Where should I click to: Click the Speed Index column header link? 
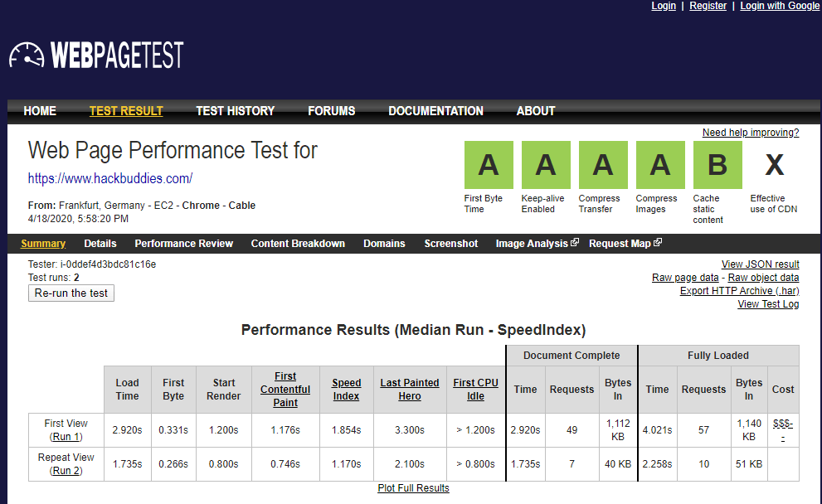click(x=347, y=390)
